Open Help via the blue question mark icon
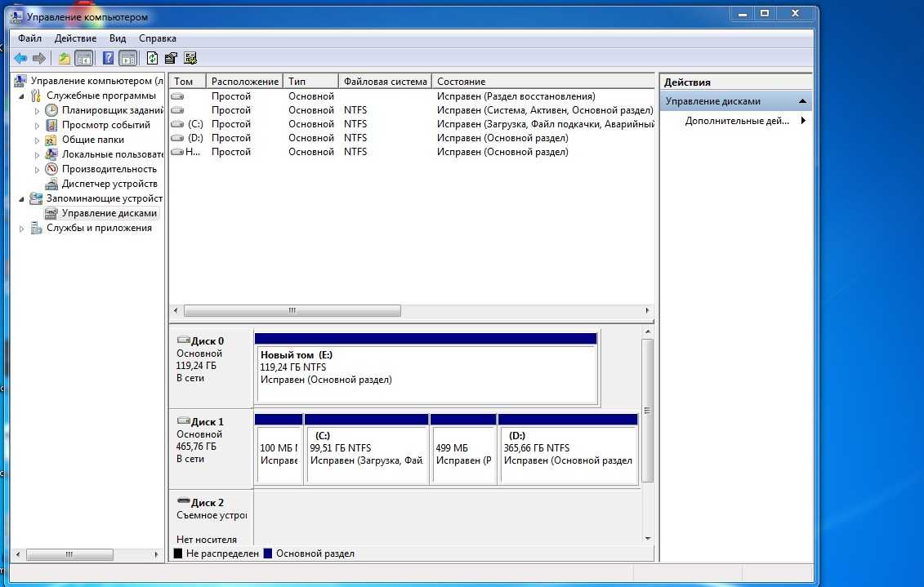This screenshot has height=587, width=924. [108, 58]
